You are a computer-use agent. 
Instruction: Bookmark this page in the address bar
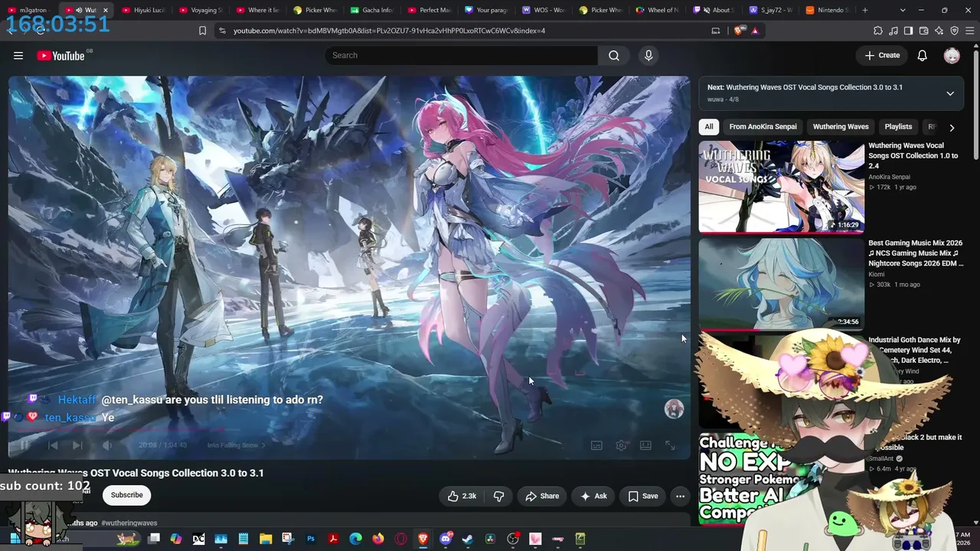(202, 31)
